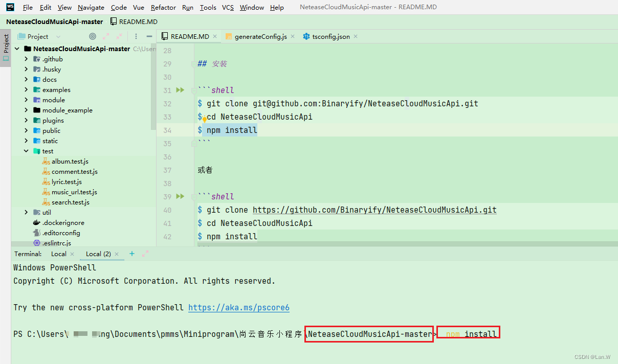Run shell block at line 31
The height and width of the screenshot is (364, 618).
[180, 90]
